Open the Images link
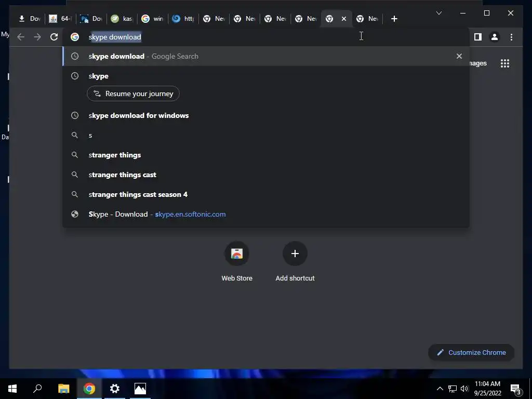Screen dimensions: 532x399 478,63
